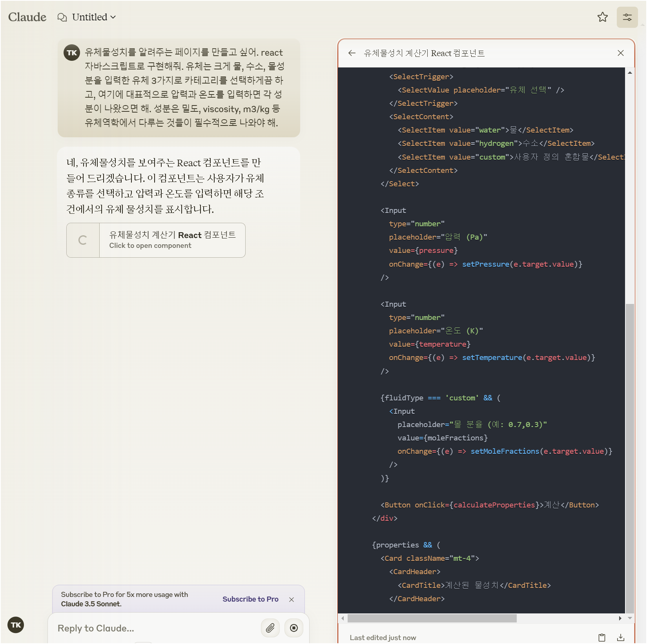Copy the artifact code to clipboard

[601, 637]
